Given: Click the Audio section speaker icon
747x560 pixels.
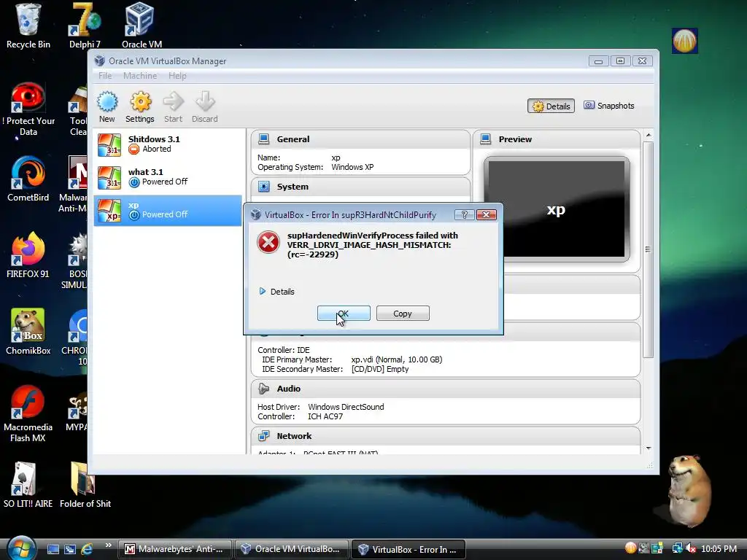Looking at the screenshot, I should (263, 389).
